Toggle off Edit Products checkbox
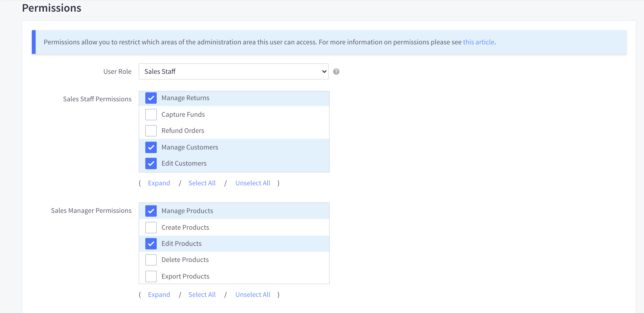Screen dimensions: 644x313 [x=151, y=243]
